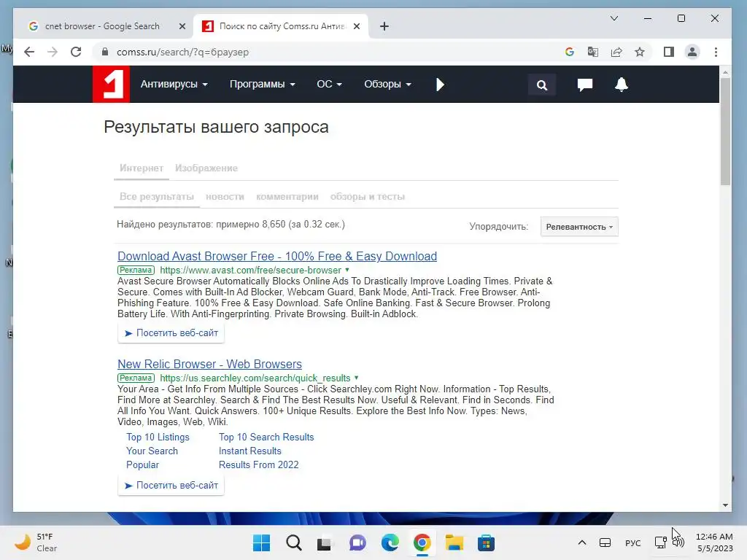Switch to the Интернет tab
The image size is (747, 560).
(x=142, y=168)
